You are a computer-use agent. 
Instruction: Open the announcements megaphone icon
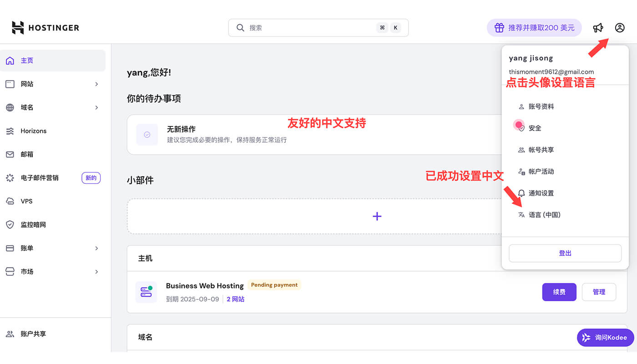click(x=598, y=28)
